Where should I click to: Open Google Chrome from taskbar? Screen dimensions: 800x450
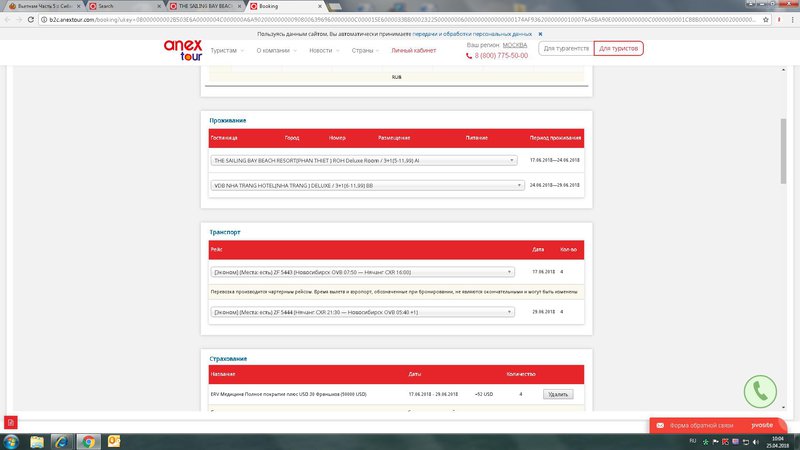(88, 441)
